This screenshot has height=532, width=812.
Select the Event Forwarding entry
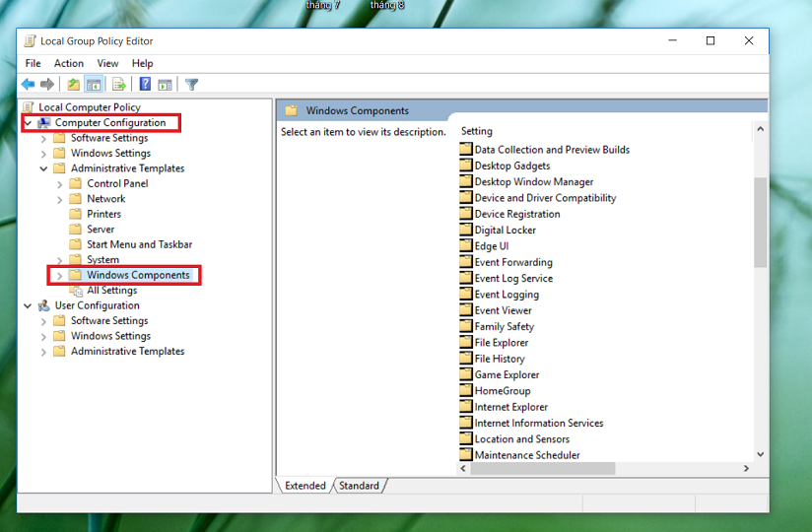click(513, 262)
